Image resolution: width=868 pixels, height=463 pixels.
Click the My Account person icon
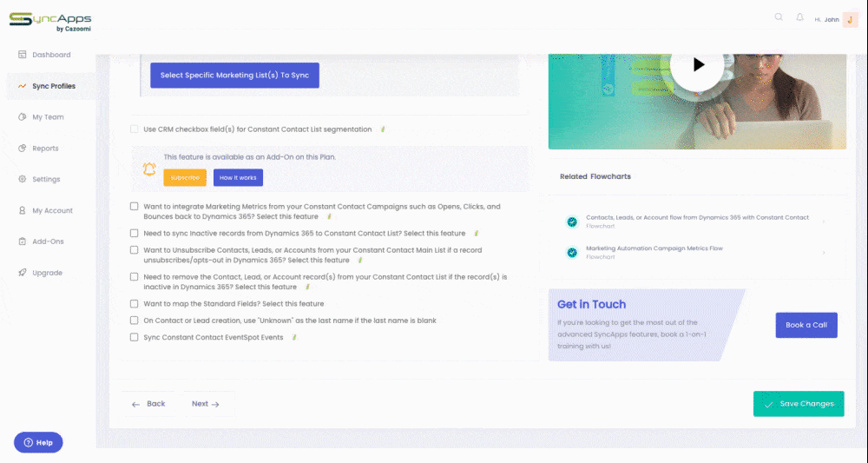23,210
